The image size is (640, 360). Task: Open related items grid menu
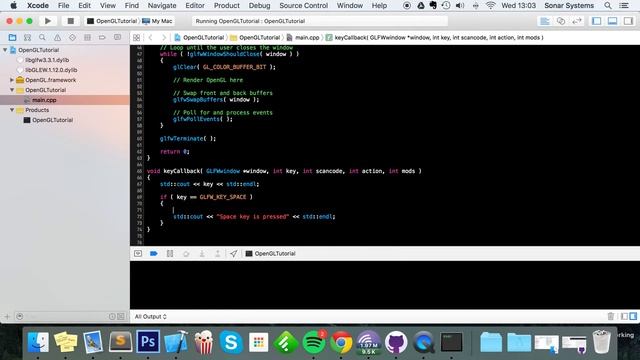[x=136, y=38]
